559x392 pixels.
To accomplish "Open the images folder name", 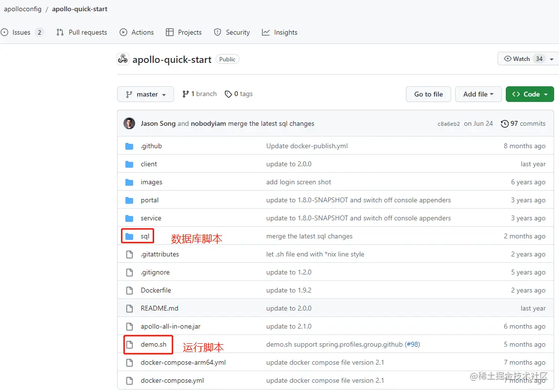I will click(x=151, y=182).
